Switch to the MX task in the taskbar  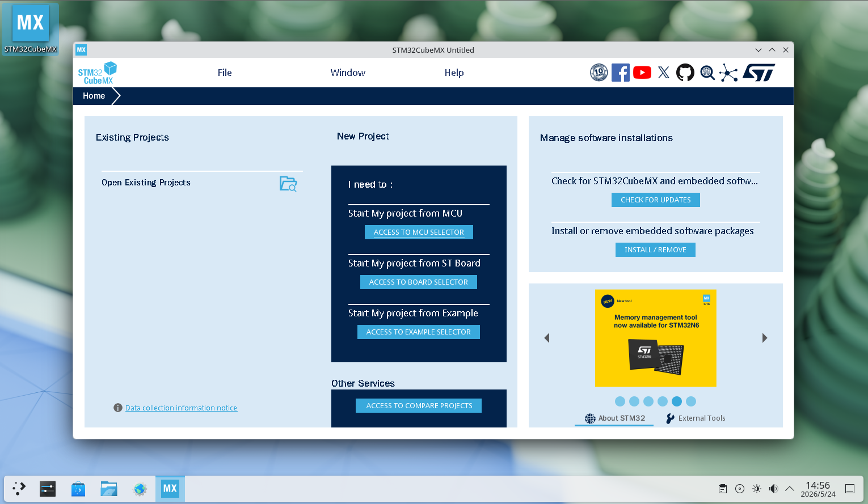[x=170, y=488]
